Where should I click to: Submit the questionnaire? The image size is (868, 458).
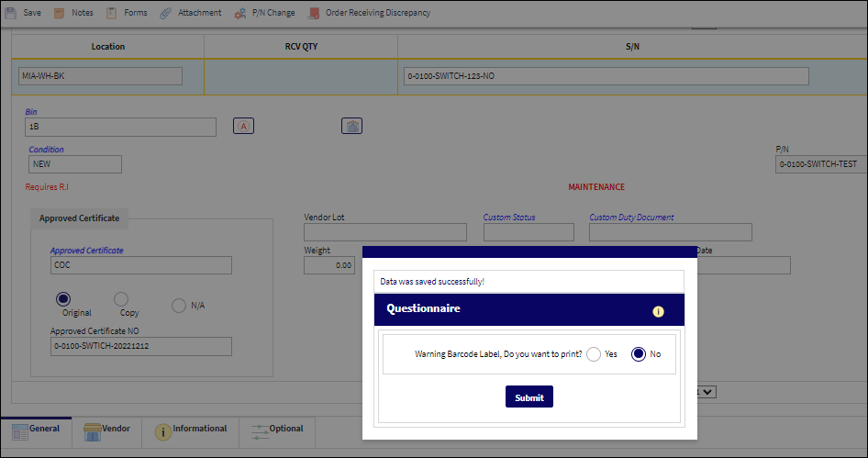[x=529, y=397]
